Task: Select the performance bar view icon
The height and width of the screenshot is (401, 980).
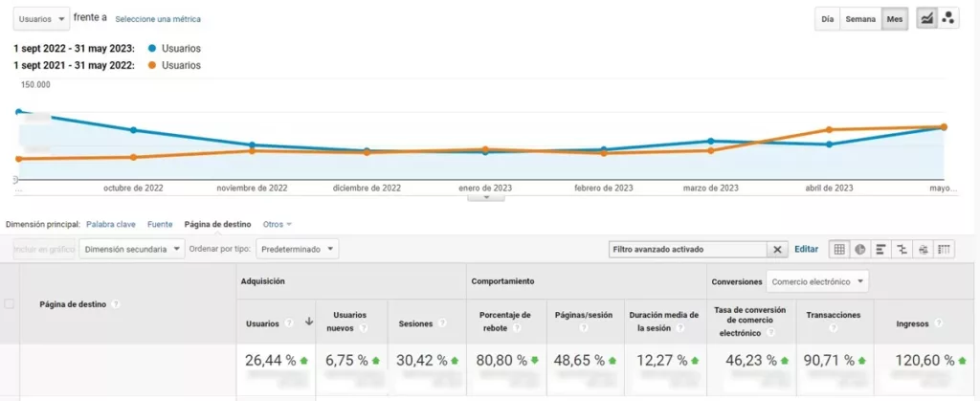Action: click(x=880, y=249)
